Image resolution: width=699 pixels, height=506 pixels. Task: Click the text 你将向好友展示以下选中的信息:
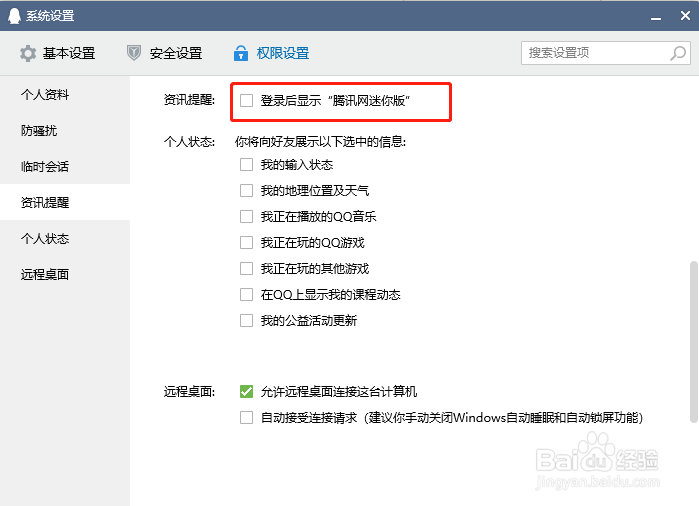tap(321, 142)
